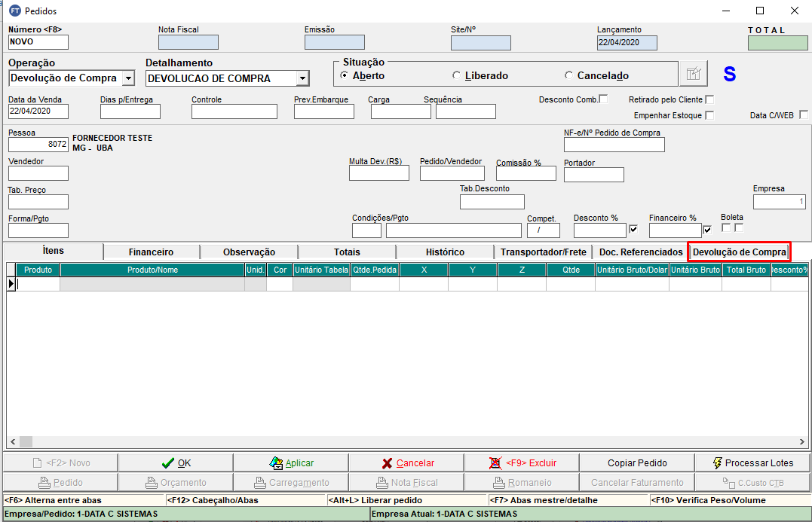Open Transportador/Frete tab
This screenshot has width=812, height=522.
click(544, 252)
